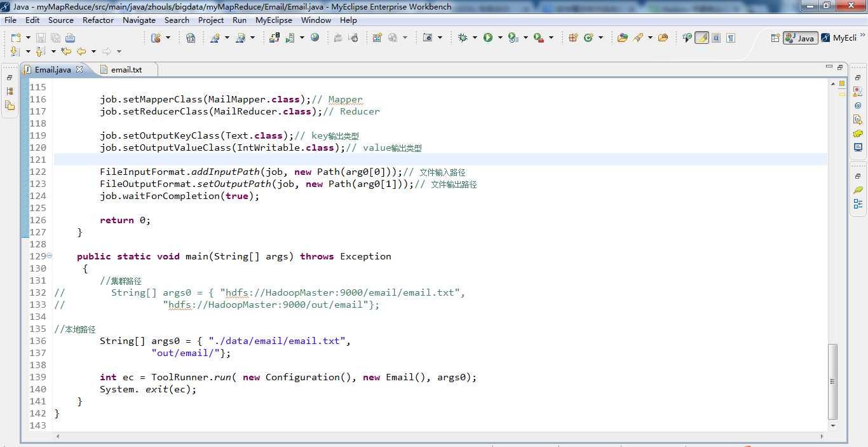
Task: Click the globe web browser icon
Action: 315,38
